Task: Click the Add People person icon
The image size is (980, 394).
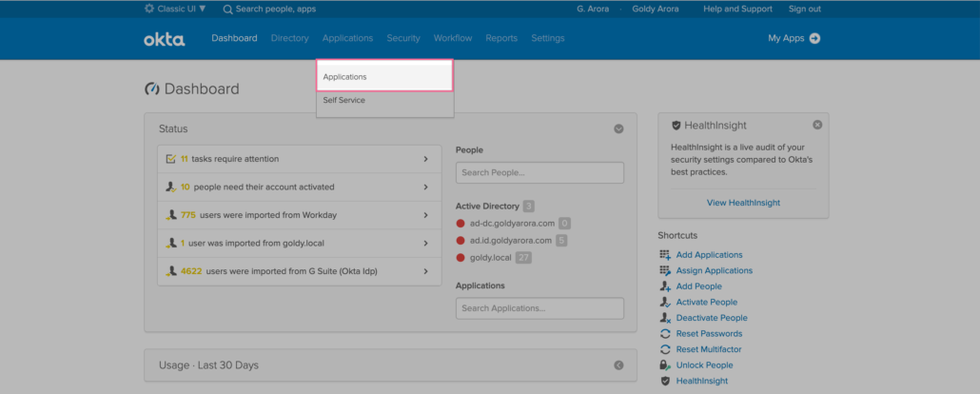Action: (x=665, y=286)
